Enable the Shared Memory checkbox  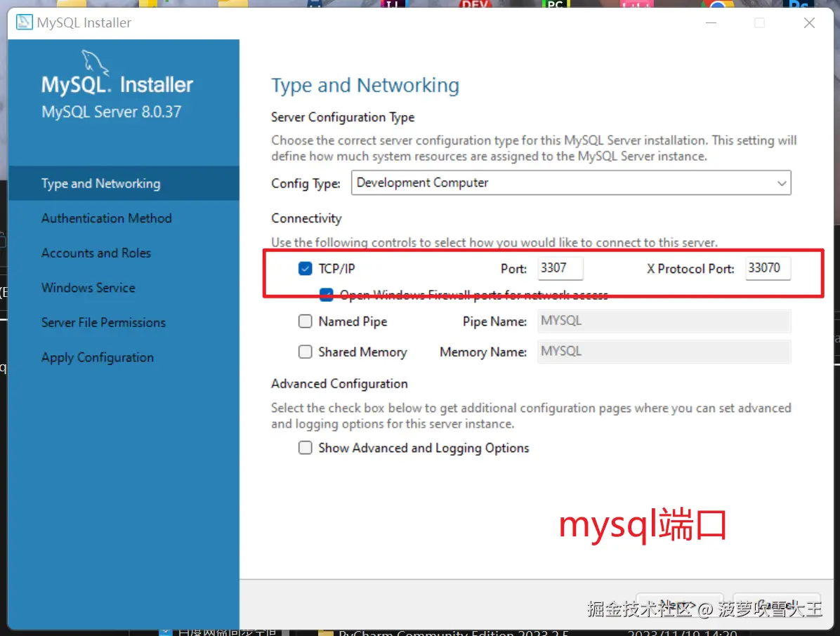click(306, 352)
